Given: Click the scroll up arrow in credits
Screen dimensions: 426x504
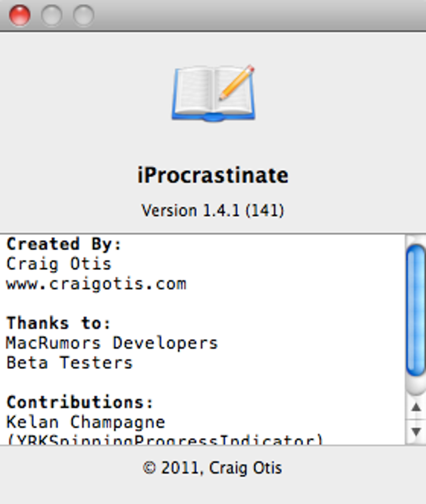Looking at the screenshot, I should 416,407.
